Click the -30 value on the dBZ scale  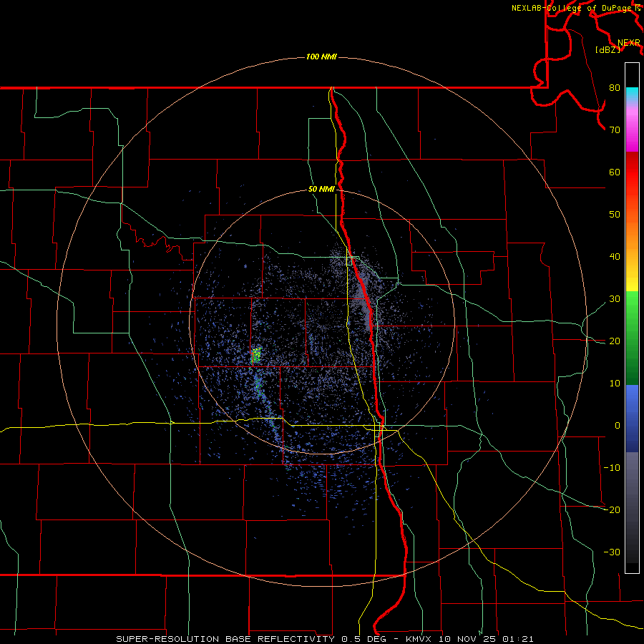(612, 552)
